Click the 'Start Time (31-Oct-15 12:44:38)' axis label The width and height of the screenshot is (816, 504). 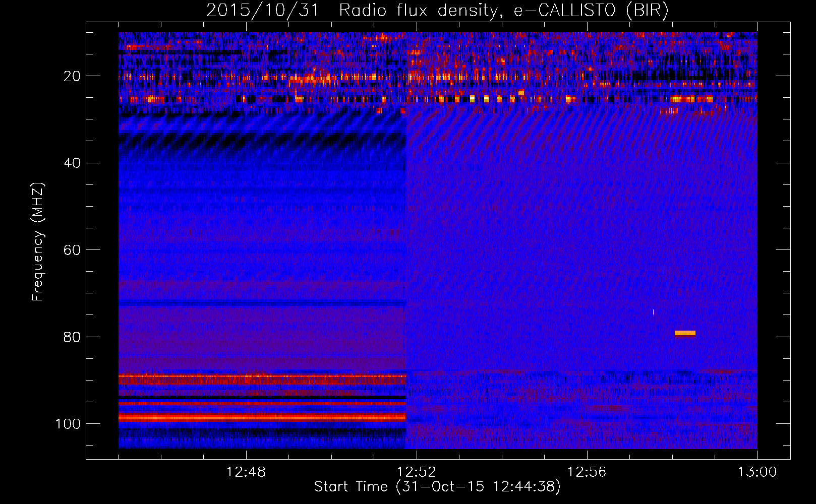[437, 487]
